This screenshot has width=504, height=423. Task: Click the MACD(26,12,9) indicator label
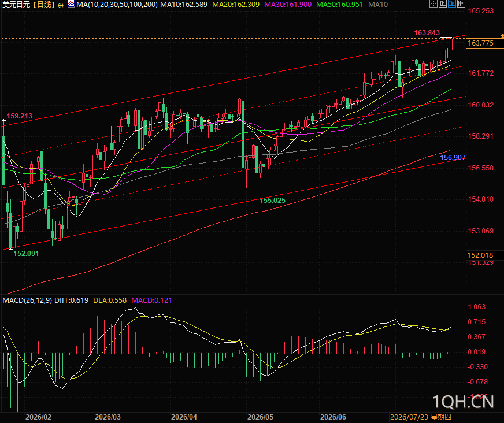point(27,300)
